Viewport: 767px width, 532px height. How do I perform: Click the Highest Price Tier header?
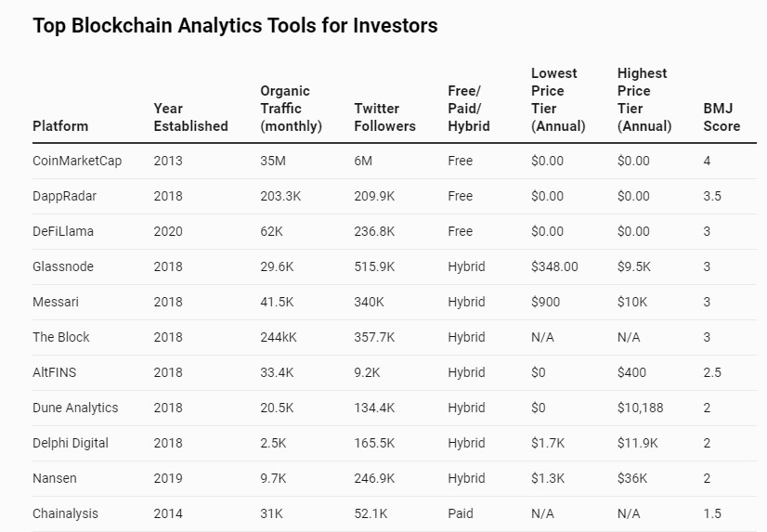point(644,99)
